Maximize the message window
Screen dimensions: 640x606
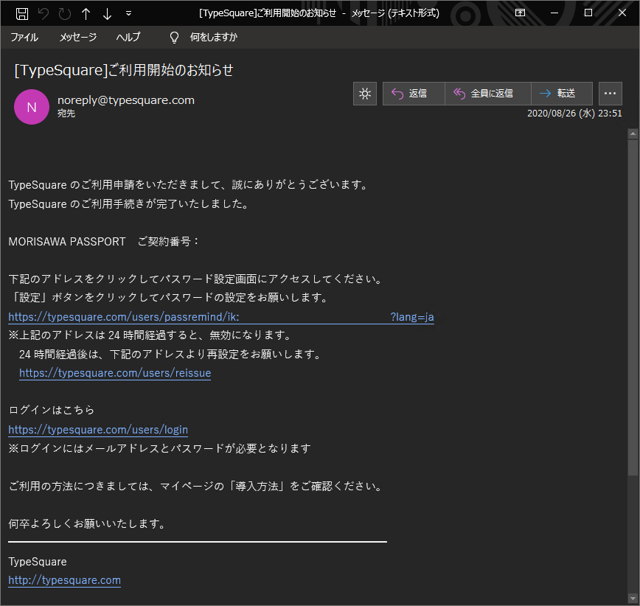click(x=588, y=13)
